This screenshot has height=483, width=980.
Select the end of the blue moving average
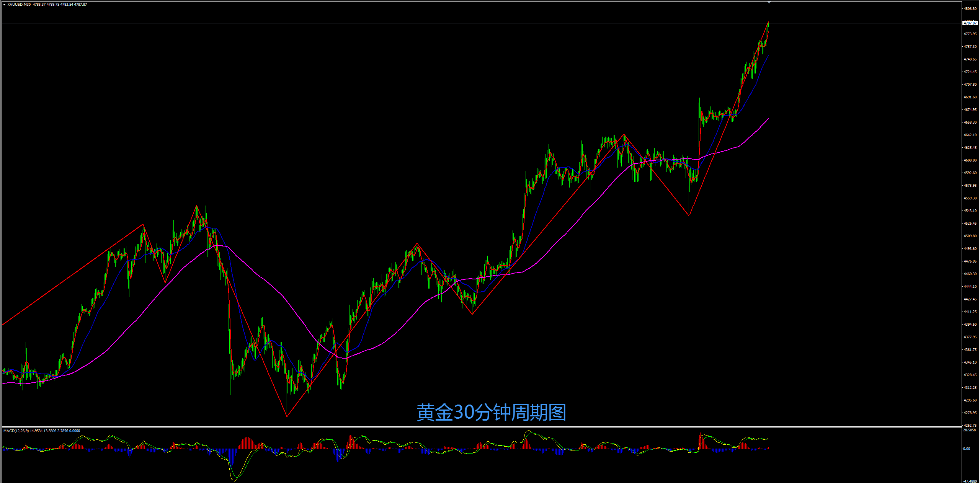click(x=768, y=55)
